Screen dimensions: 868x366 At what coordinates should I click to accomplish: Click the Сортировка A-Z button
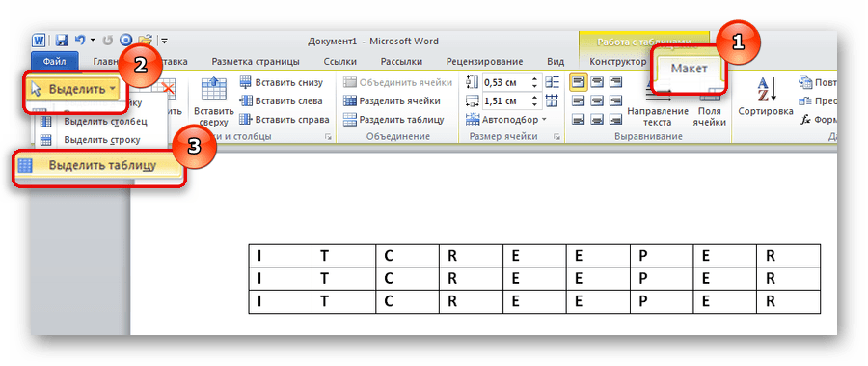coord(766,97)
